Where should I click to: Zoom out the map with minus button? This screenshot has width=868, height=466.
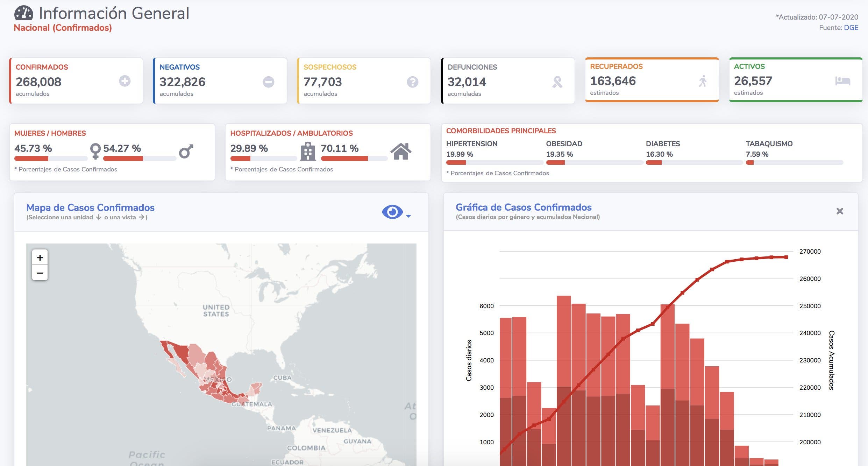coord(40,273)
